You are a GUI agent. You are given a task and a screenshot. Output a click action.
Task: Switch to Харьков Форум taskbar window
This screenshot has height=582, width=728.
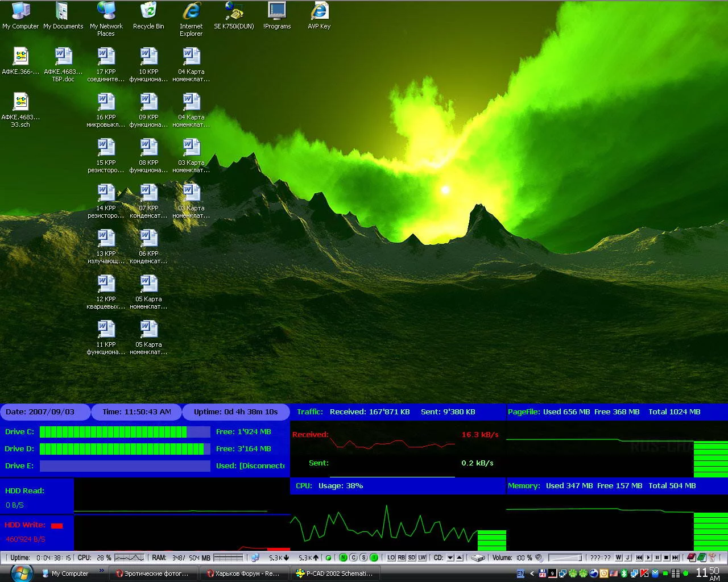[243, 573]
